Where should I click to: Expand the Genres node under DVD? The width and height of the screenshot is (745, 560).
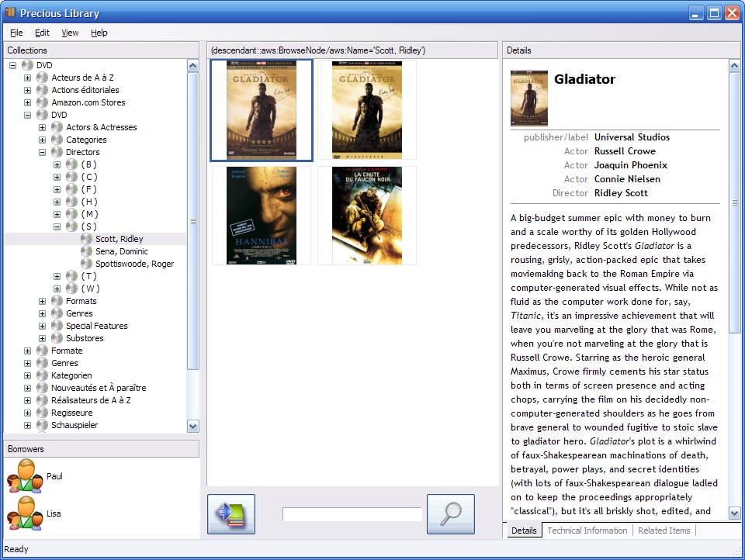point(42,313)
